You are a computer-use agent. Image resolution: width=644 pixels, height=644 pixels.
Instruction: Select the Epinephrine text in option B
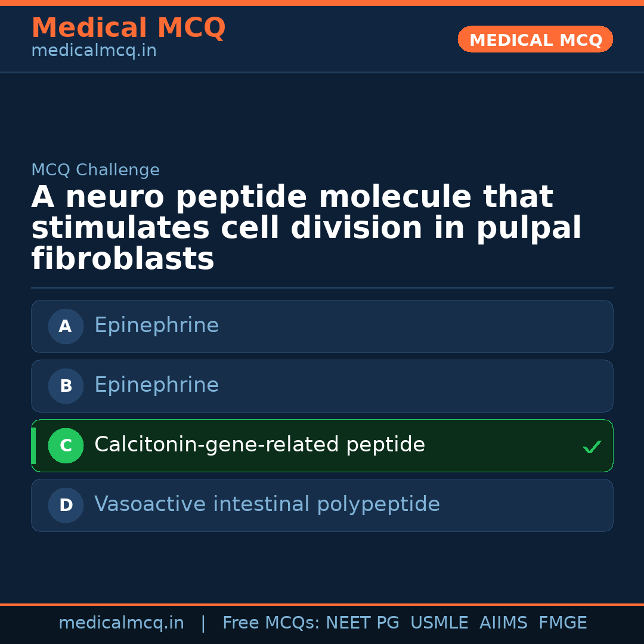[156, 385]
